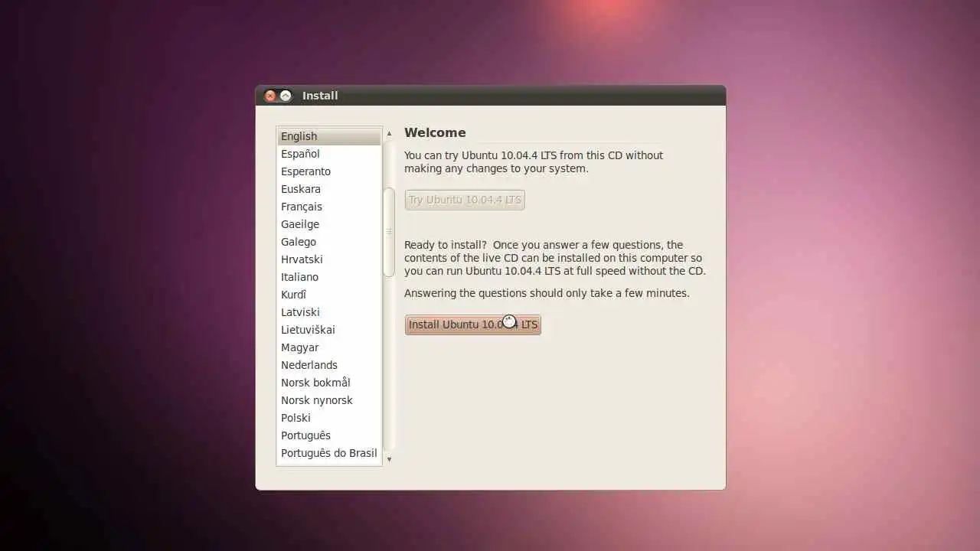Select Português do Brasil language

pyautogui.click(x=329, y=453)
